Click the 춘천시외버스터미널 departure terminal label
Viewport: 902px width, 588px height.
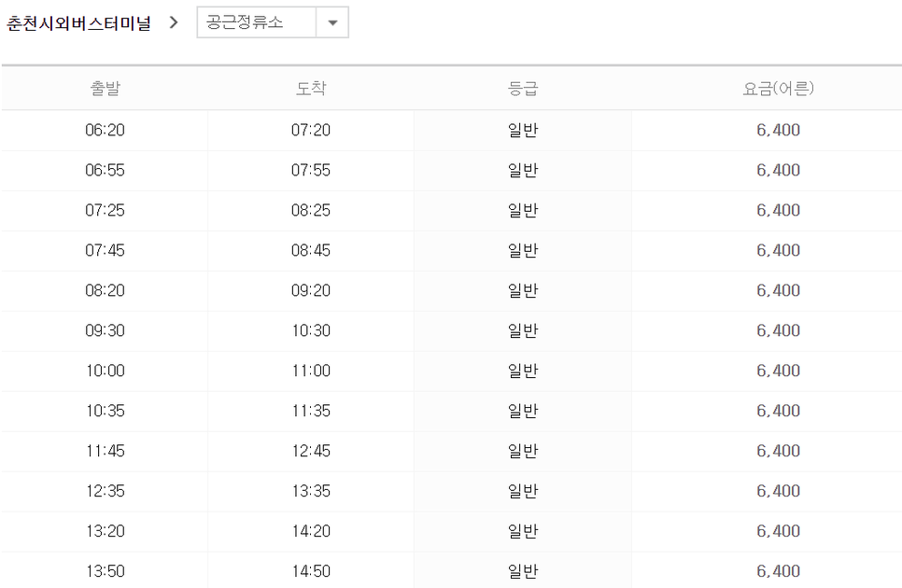[x=78, y=23]
